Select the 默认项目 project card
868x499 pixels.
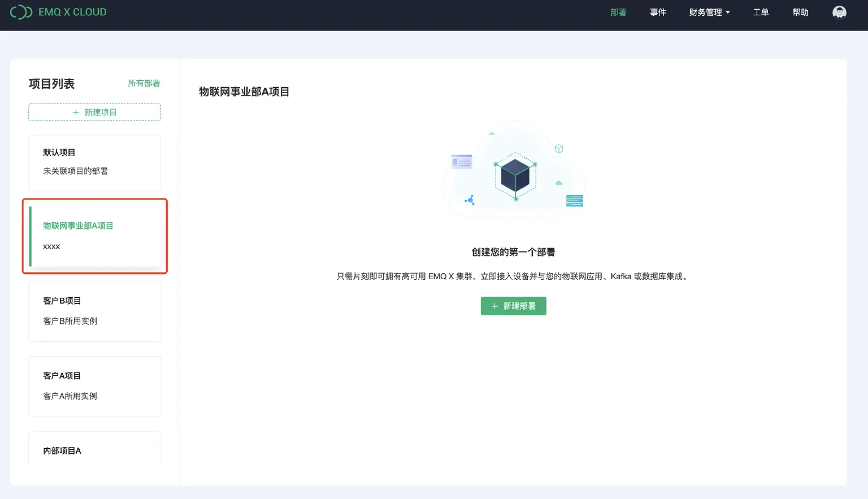pyautogui.click(x=94, y=163)
